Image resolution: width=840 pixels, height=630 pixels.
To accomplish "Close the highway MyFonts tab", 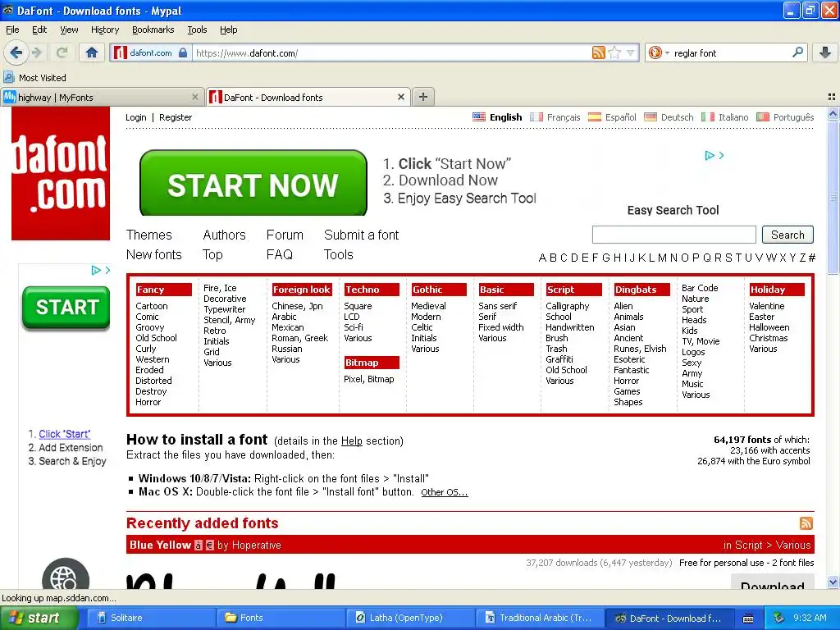I will [195, 97].
